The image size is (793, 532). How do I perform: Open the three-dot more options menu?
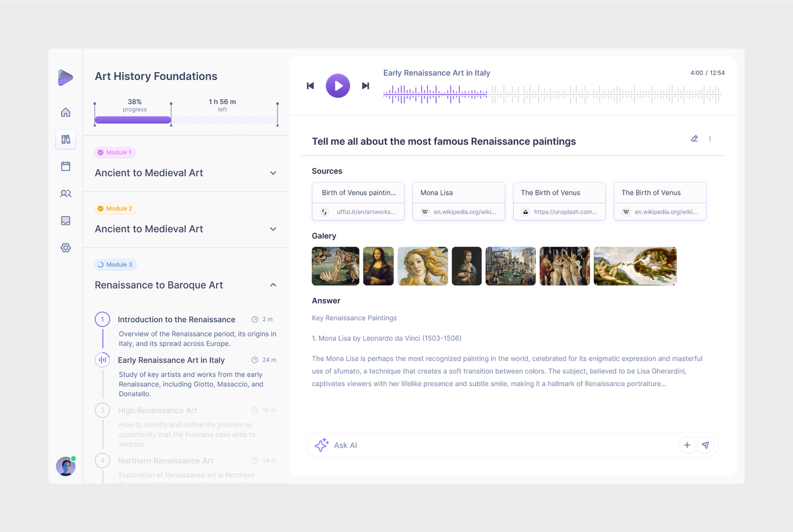709,139
